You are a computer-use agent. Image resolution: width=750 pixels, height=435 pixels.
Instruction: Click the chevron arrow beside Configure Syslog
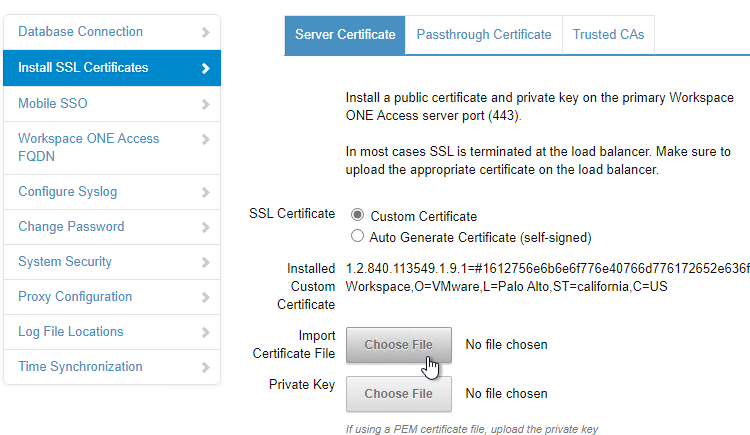coord(206,192)
